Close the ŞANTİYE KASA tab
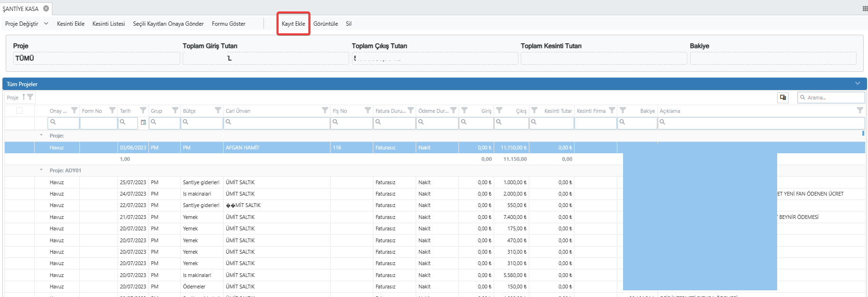This screenshot has height=297, width=868. pyautogui.click(x=46, y=9)
